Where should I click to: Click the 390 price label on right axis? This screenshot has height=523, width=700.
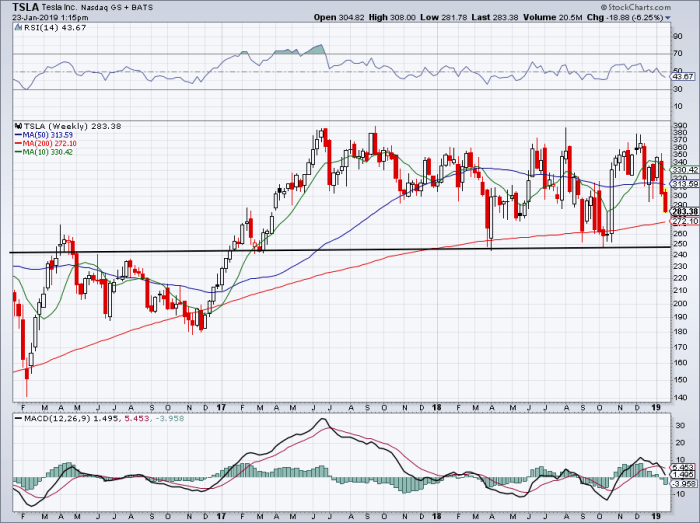(x=680, y=126)
